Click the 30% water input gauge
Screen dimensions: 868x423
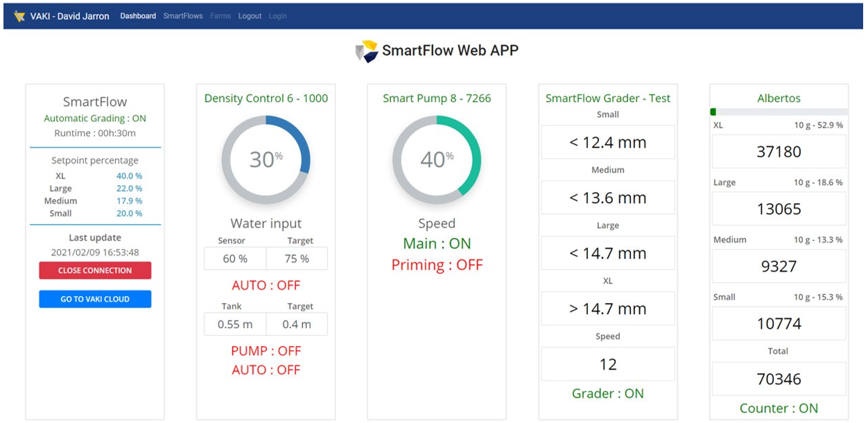pyautogui.click(x=266, y=160)
